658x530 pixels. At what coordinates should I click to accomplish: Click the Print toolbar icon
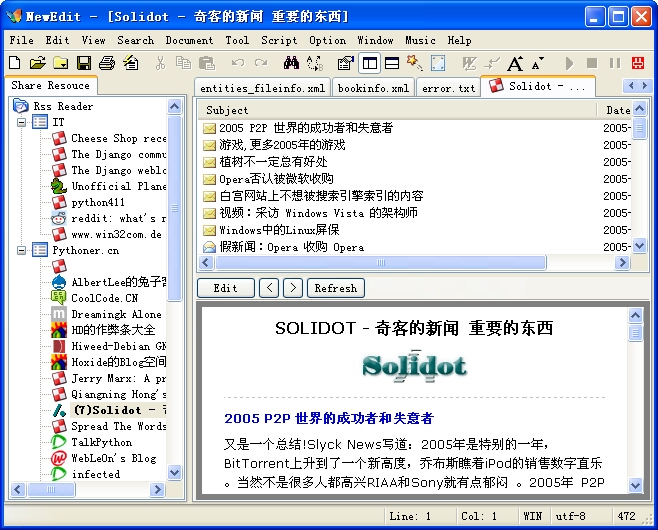105,63
